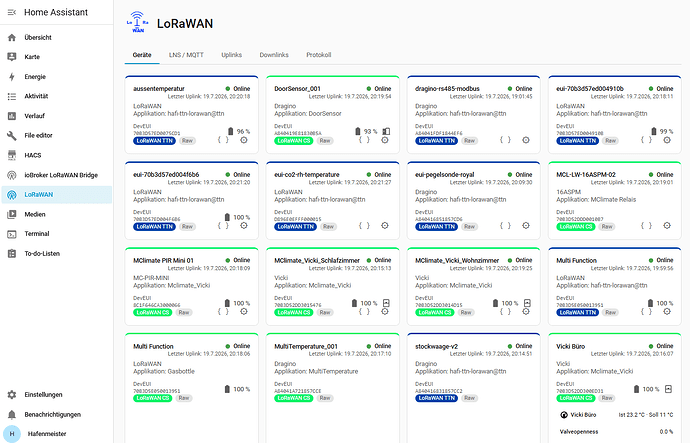Open JSON braces icon on MCL-LW-16ASPM-02 card
The width and height of the screenshot is (690, 443).
(x=646, y=226)
